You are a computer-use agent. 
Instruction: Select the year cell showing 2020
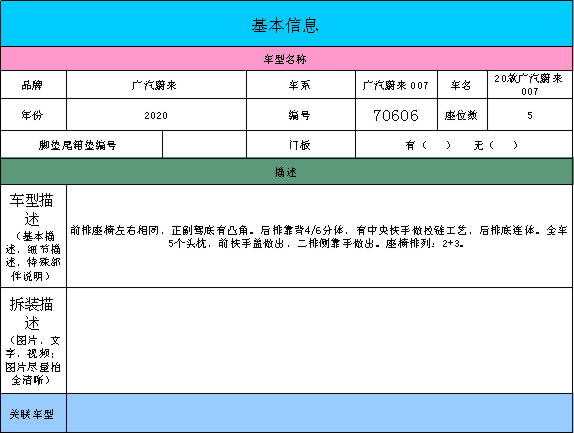[156, 115]
